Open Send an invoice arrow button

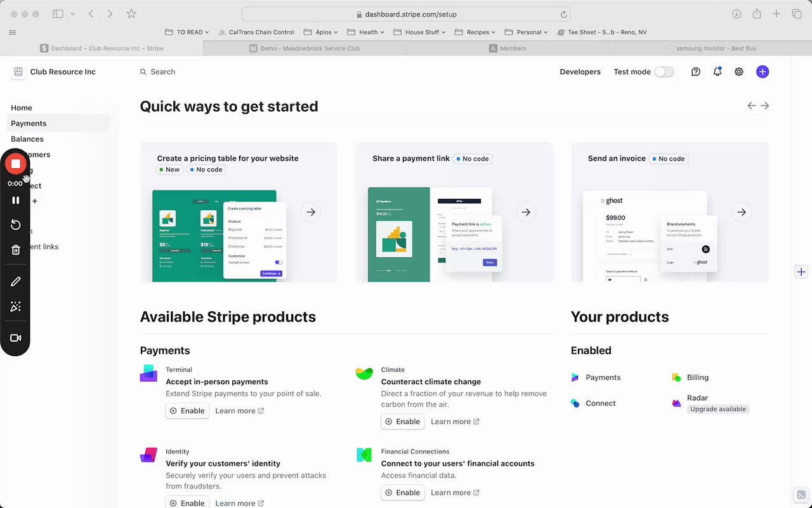[x=742, y=212]
